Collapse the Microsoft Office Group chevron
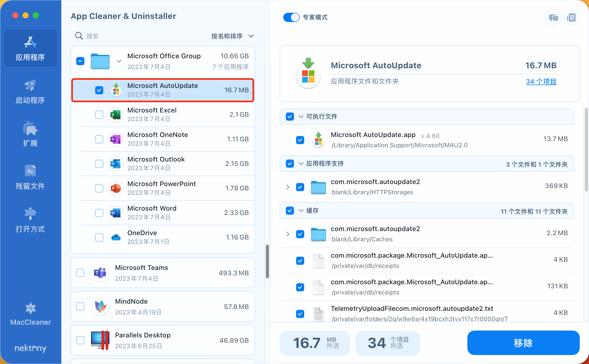 point(119,61)
